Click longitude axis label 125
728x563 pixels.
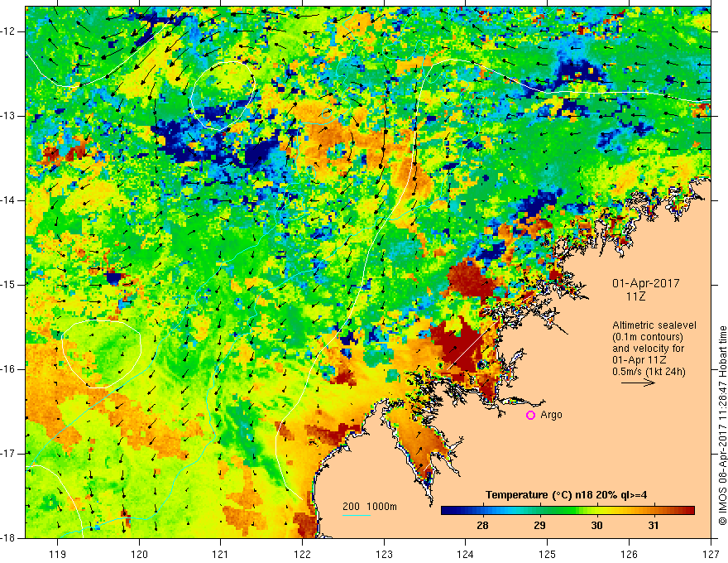click(547, 554)
